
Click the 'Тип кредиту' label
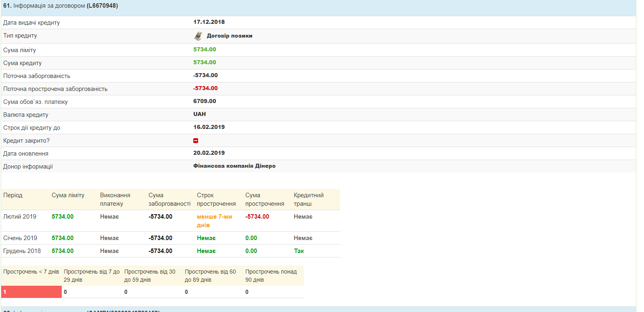coord(20,36)
